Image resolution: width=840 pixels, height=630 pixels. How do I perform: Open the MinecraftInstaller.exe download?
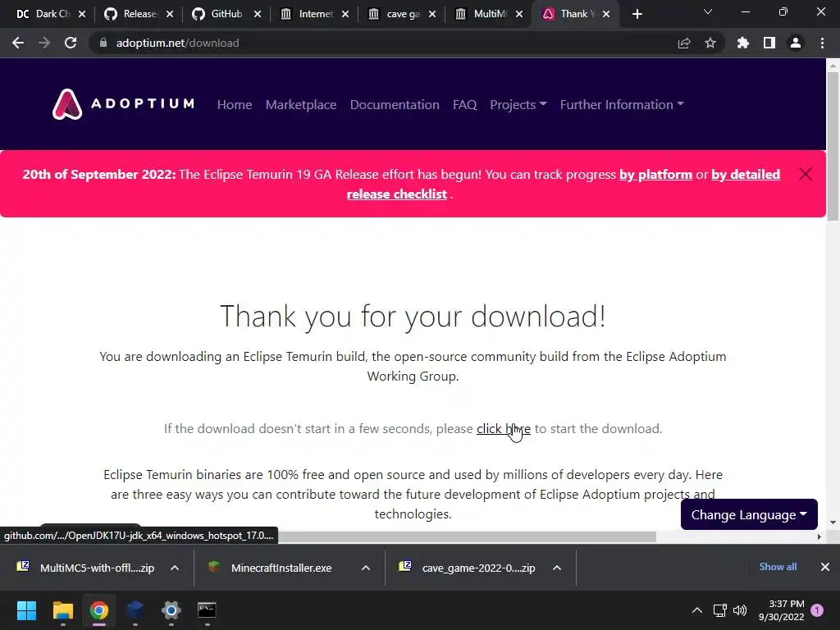[x=271, y=568]
